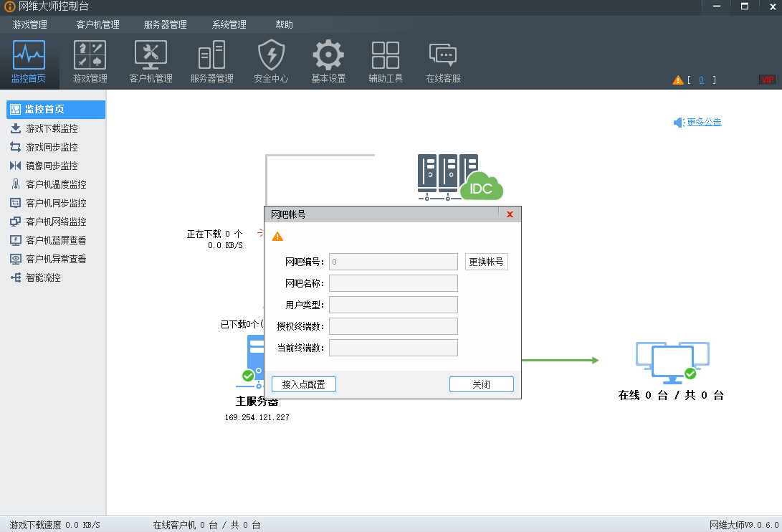782x532 pixels.
Task: Click the 网吧名称 input field
Action: [x=394, y=283]
